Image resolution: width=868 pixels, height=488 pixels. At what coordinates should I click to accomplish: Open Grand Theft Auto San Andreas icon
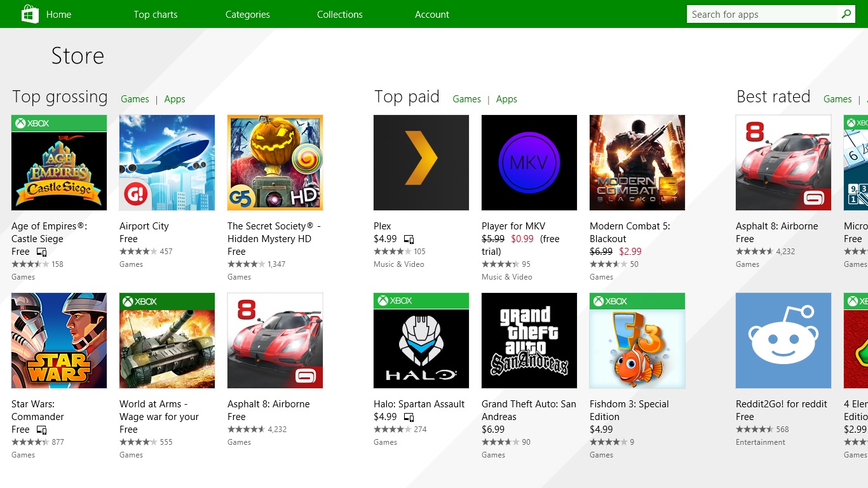[x=529, y=341]
